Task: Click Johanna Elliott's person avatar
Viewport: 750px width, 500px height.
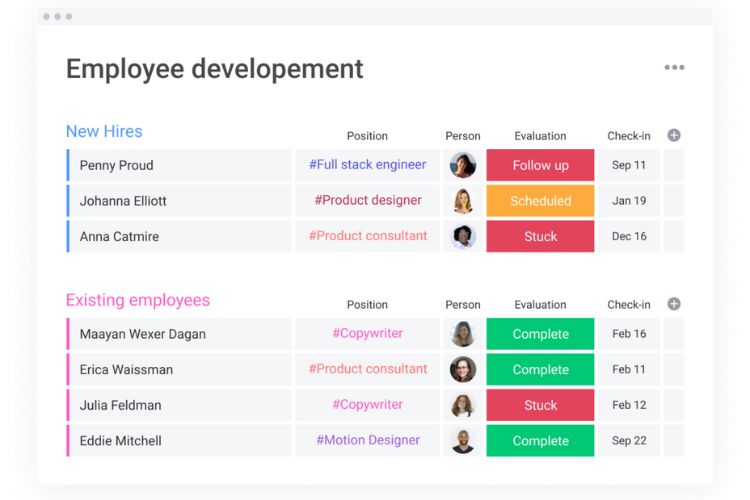Action: tap(463, 201)
